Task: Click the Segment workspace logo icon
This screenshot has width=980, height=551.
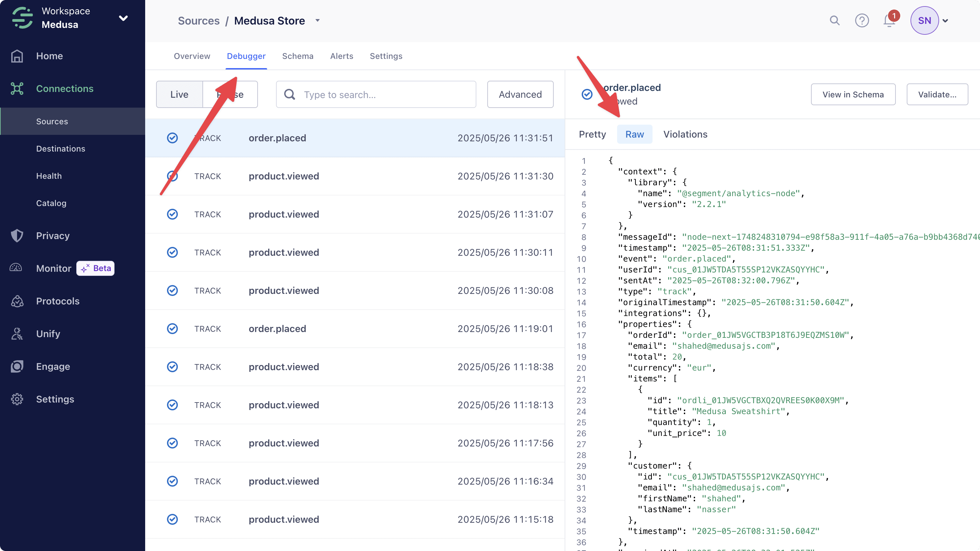Action: coord(22,17)
